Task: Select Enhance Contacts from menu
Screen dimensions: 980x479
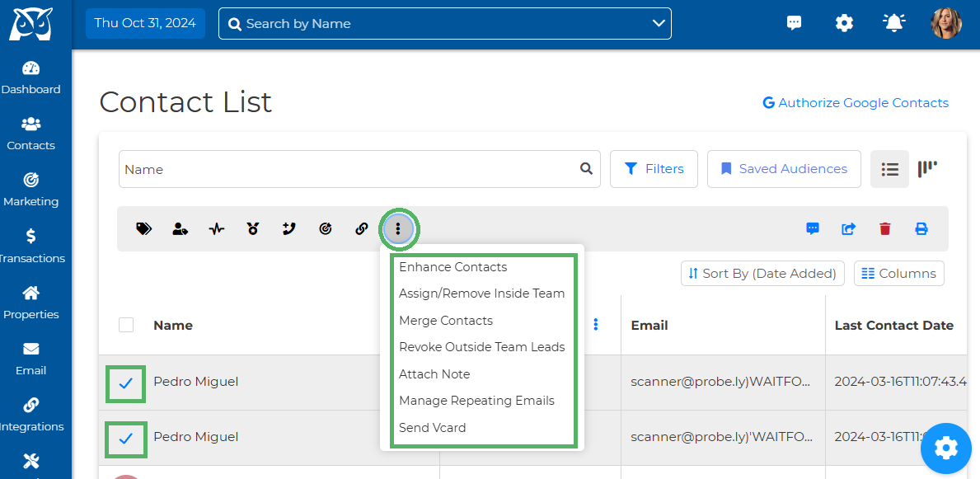Action: point(453,267)
